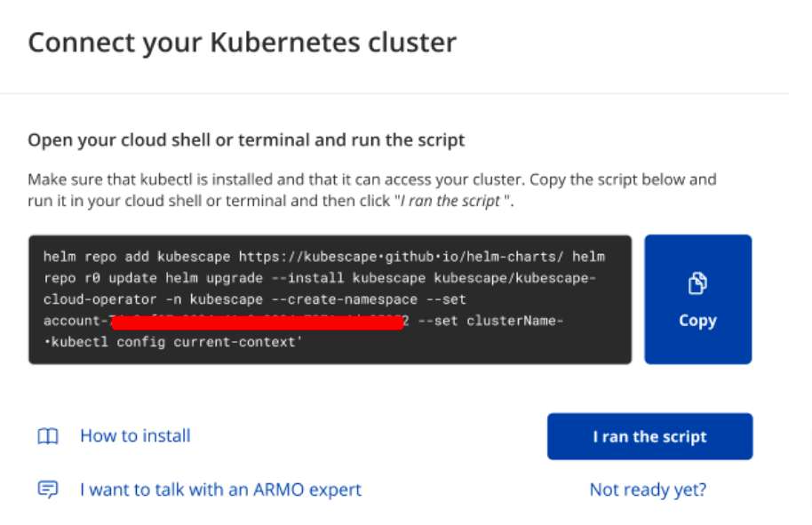Click the italic I ran the script text
The image size is (812, 525).
pyautogui.click(x=450, y=201)
